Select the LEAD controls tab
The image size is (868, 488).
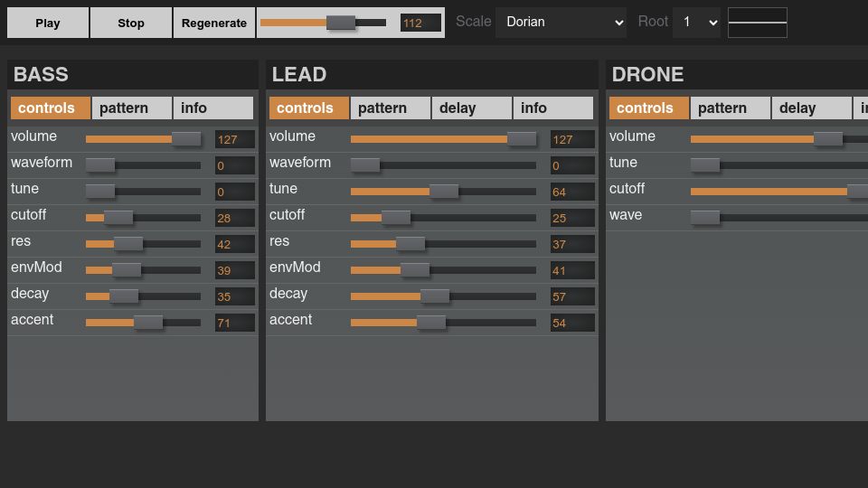point(309,108)
